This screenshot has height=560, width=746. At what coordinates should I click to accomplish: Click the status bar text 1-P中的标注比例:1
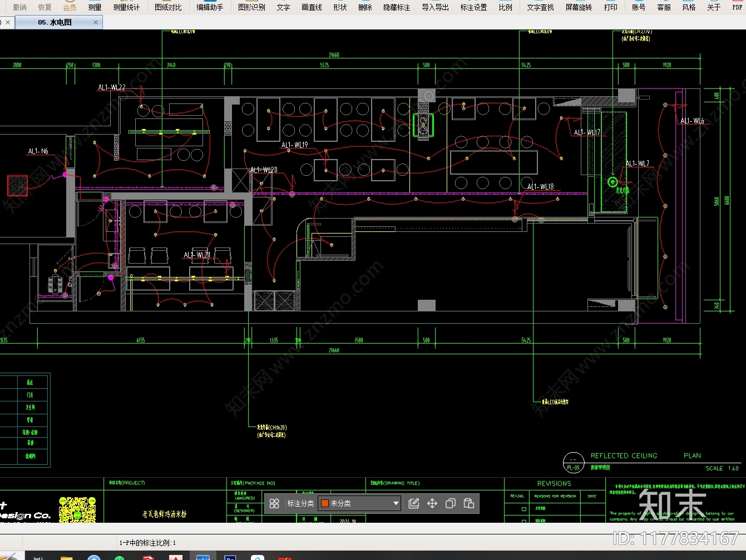(x=148, y=543)
